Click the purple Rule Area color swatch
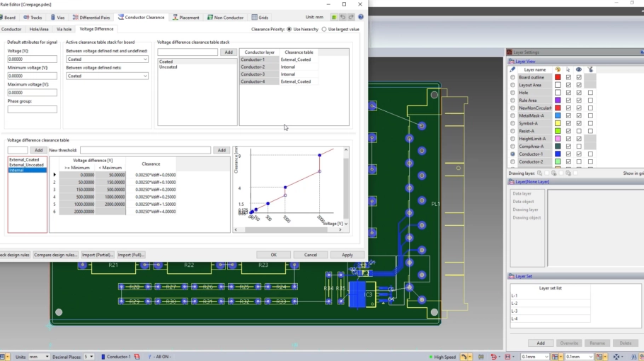 coord(558,101)
